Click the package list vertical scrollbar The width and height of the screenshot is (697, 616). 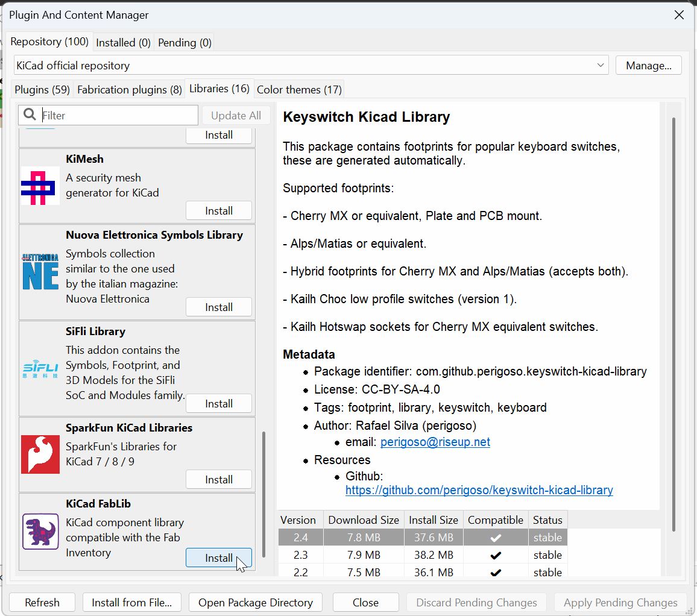(264, 494)
